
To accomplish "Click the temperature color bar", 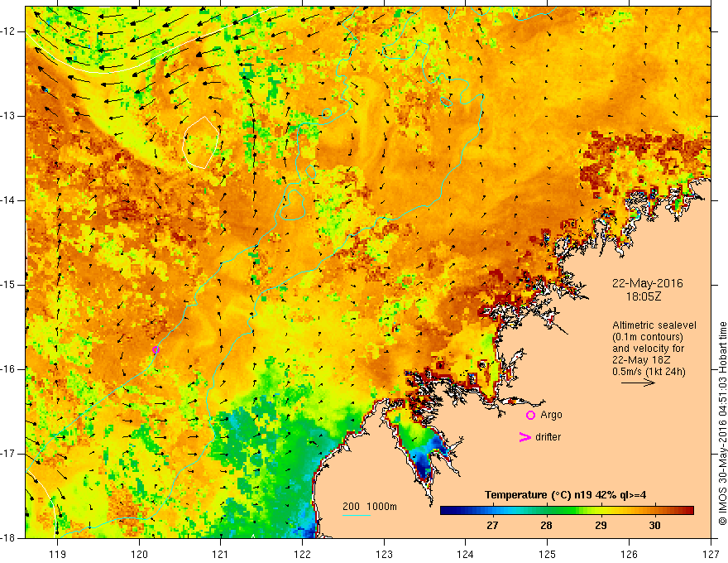I will (567, 511).
